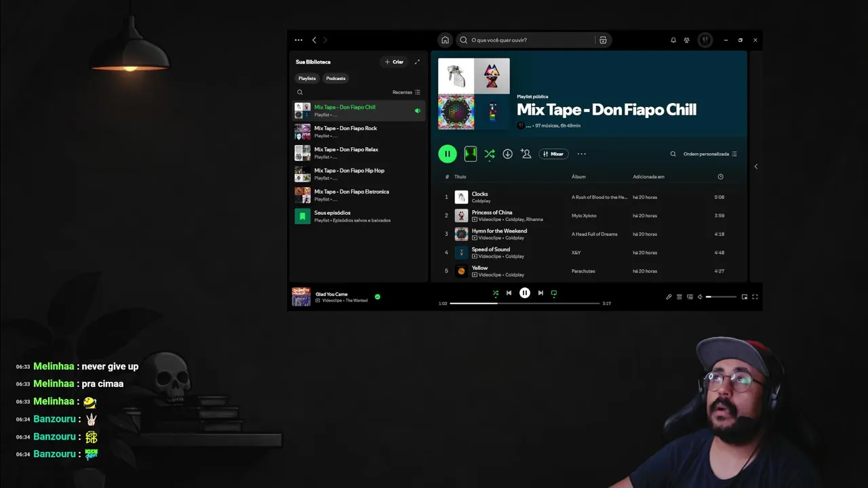Open Seus episódios
The image size is (868, 488).
[x=359, y=216]
